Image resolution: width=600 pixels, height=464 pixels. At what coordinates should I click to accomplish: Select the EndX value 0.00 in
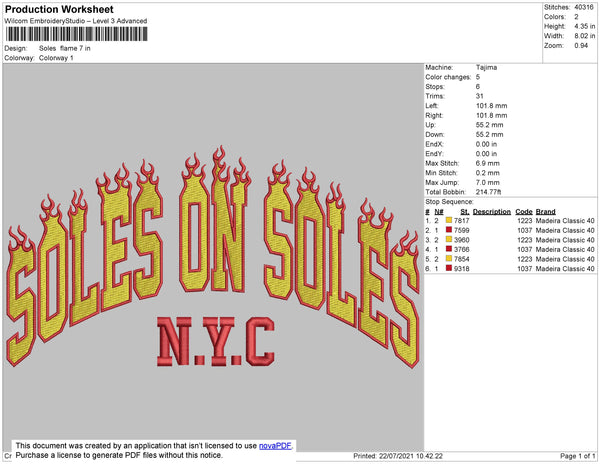[487, 144]
